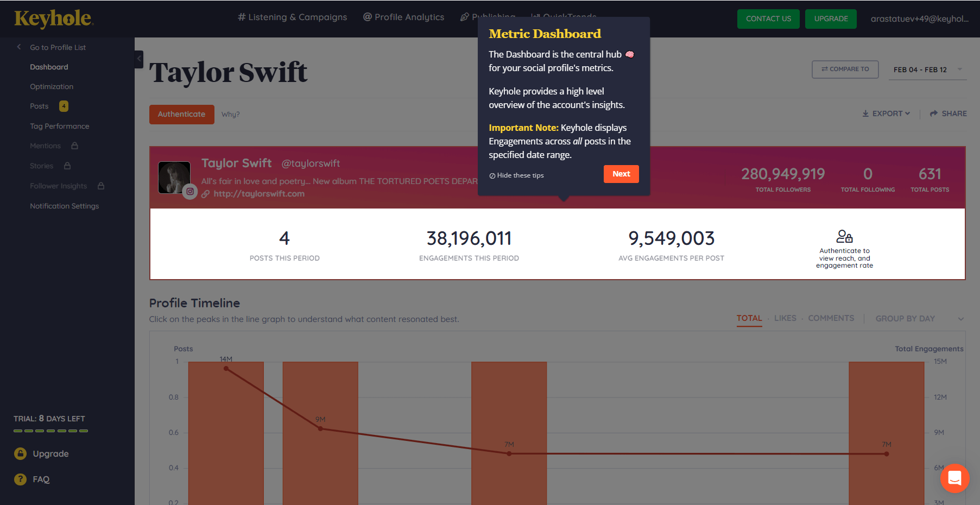
Task: Switch timeline to COMMENTS tab
Action: [x=831, y=318]
